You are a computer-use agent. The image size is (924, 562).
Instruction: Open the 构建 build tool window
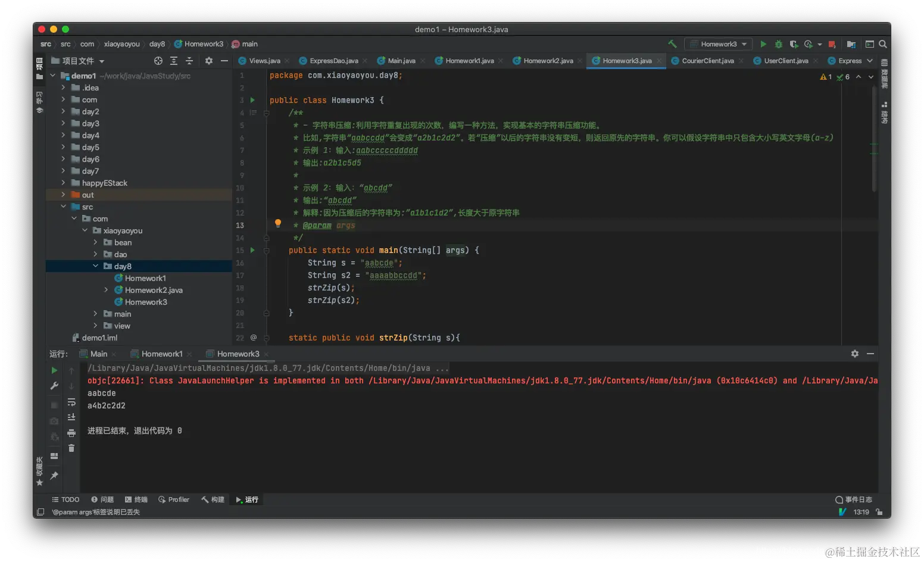tap(213, 499)
